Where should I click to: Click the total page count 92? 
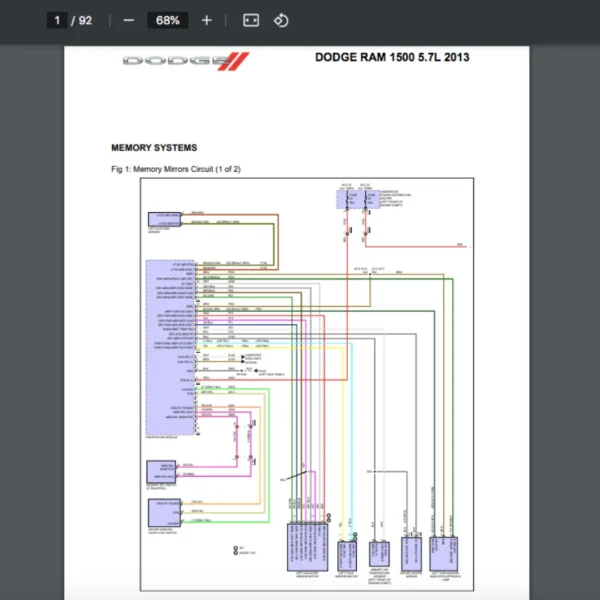[x=86, y=20]
